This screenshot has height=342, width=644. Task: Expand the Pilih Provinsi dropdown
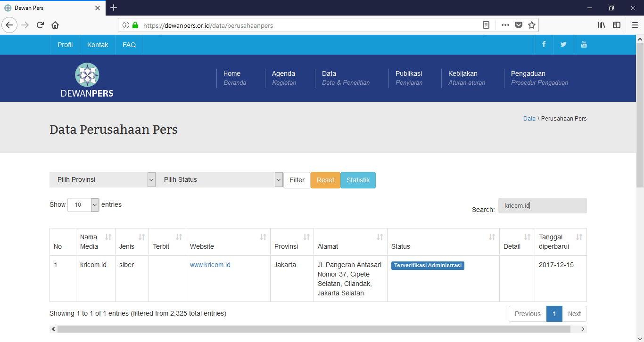[x=102, y=179]
